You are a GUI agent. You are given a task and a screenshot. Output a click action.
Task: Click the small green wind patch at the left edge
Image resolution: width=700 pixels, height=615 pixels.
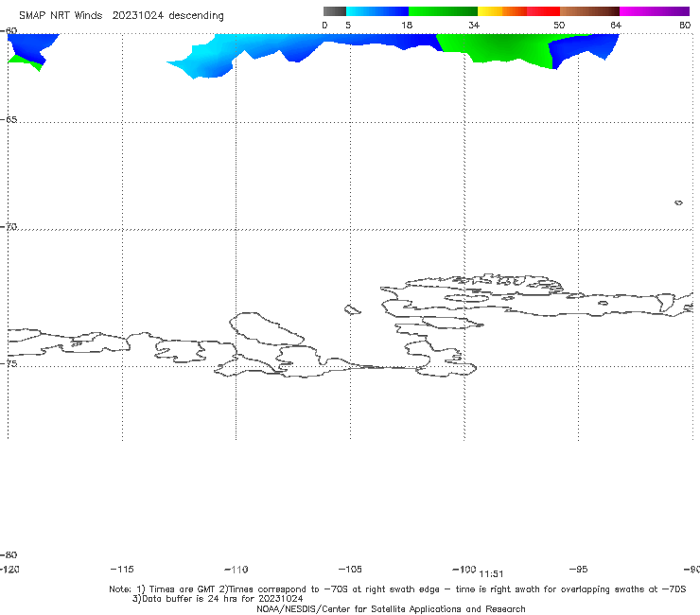coord(25,62)
